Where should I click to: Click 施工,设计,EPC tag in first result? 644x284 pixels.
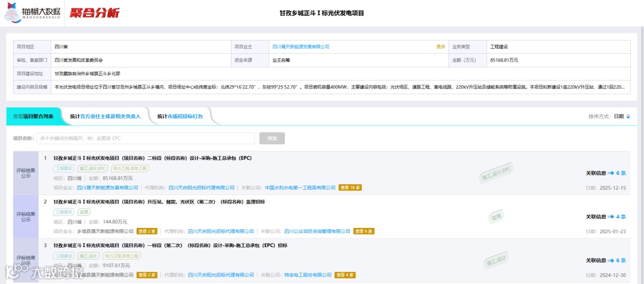[92, 168]
